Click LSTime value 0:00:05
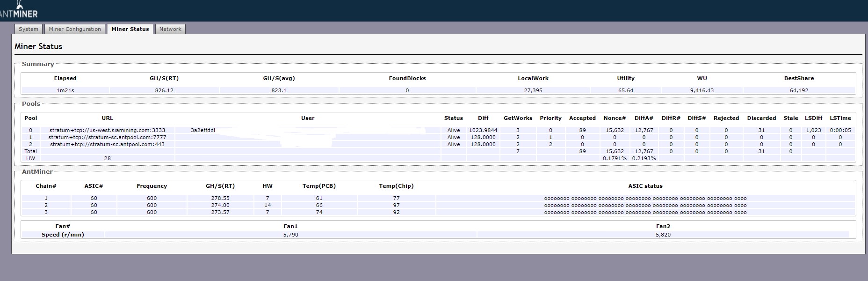 pos(840,130)
